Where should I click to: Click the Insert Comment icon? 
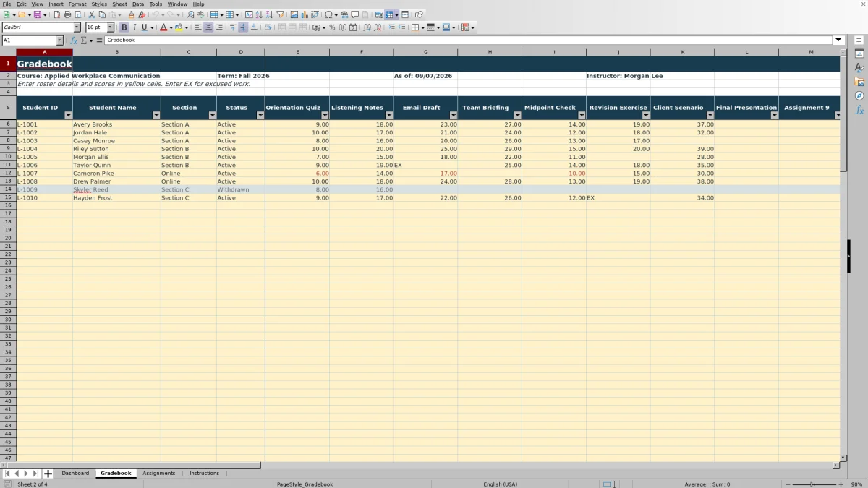(354, 14)
